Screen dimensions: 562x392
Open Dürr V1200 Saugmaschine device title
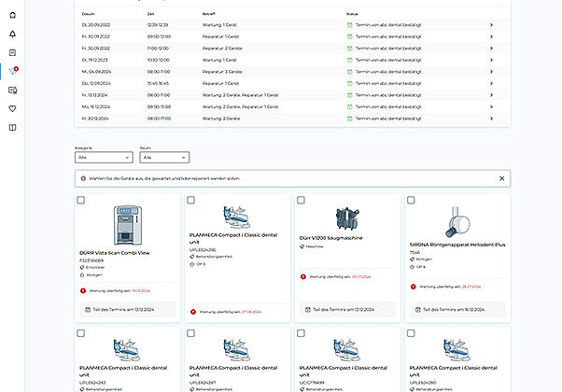(330, 238)
